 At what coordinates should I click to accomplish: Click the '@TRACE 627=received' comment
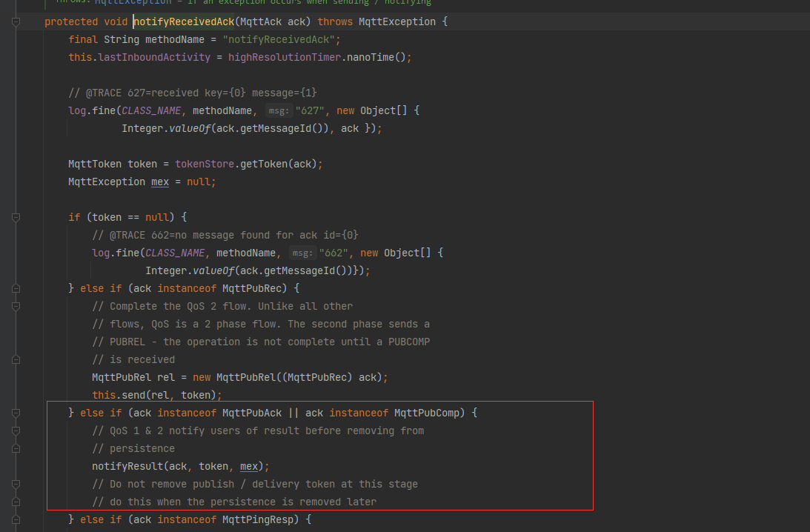click(x=192, y=93)
